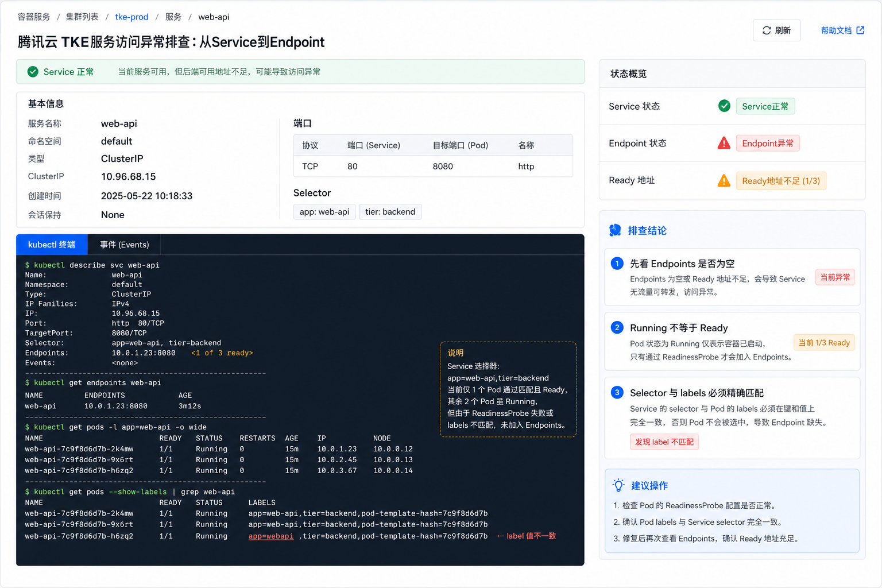The width and height of the screenshot is (882, 588).
Task: Click the 说明 note box title
Action: 455,353
